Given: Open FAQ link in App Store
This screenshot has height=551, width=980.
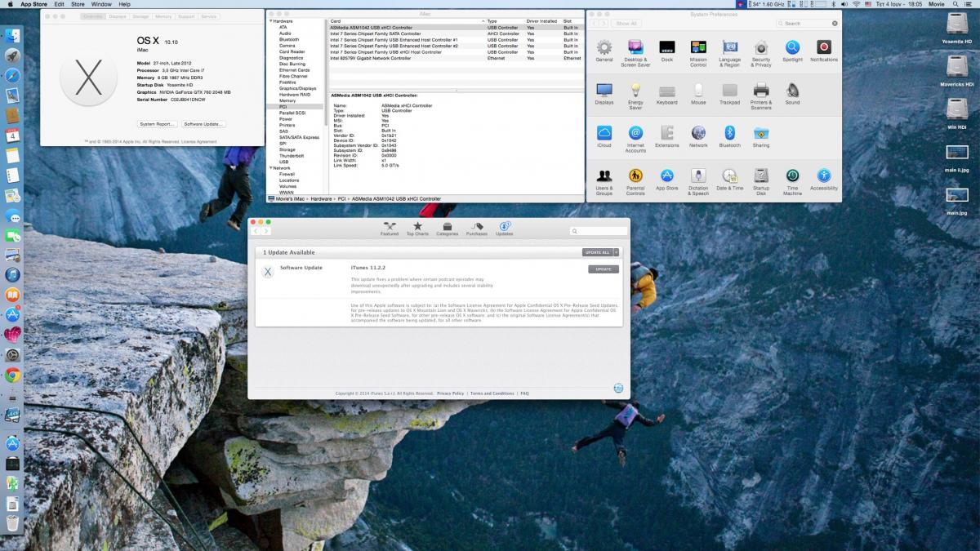Looking at the screenshot, I should [x=525, y=393].
